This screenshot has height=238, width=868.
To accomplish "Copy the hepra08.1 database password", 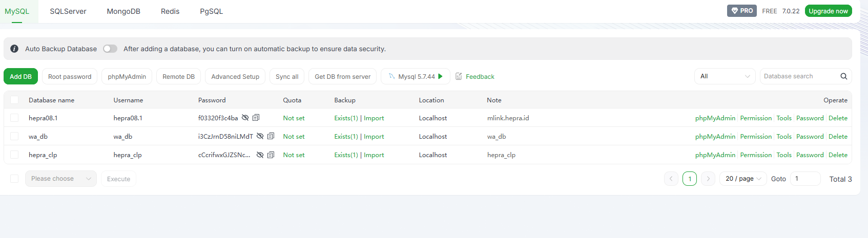I will tap(256, 118).
